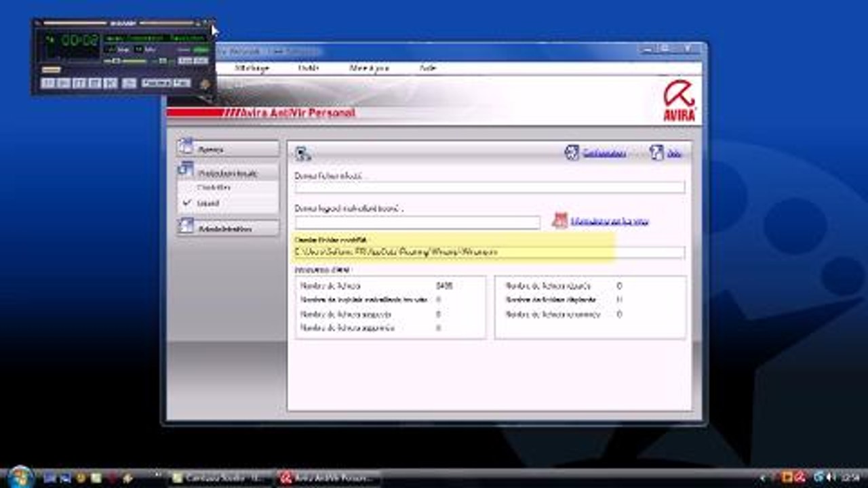The height and width of the screenshot is (488, 868).
Task: Expand the Protection locale sidebar section
Action: tap(228, 173)
